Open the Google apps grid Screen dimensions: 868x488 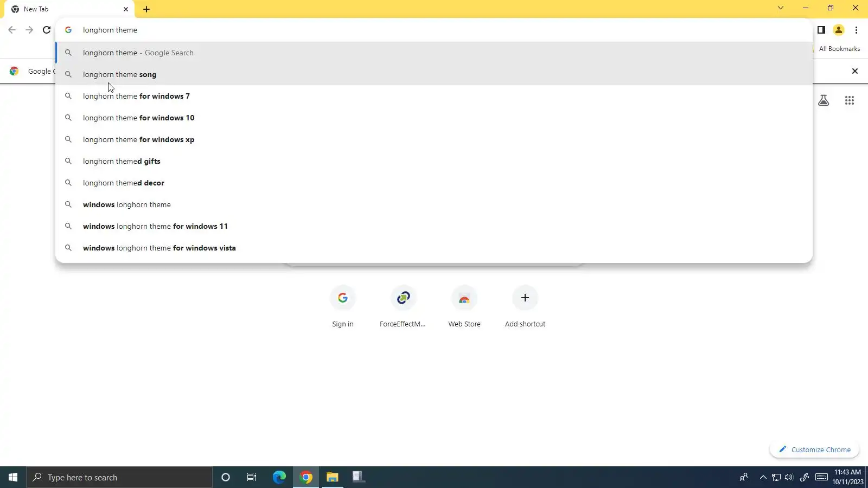pos(850,100)
